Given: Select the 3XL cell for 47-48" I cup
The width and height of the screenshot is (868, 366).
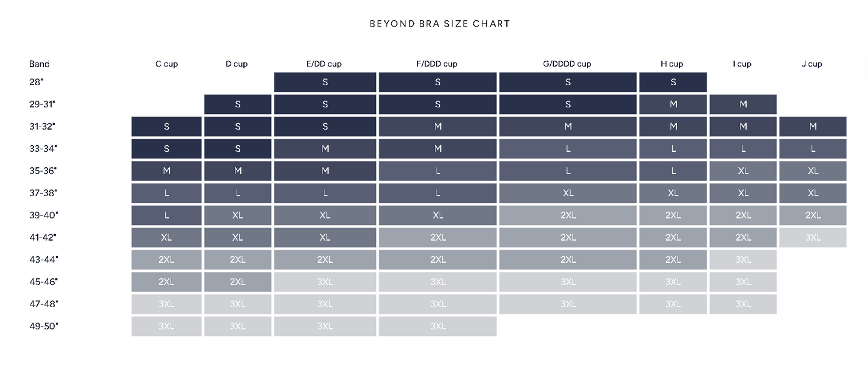Looking at the screenshot, I should pos(743,304).
